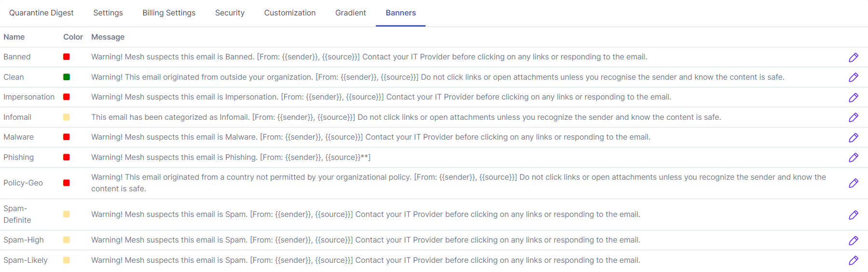Edit the Spam-Definite banner
Screen dimensions: 868x272
click(853, 215)
